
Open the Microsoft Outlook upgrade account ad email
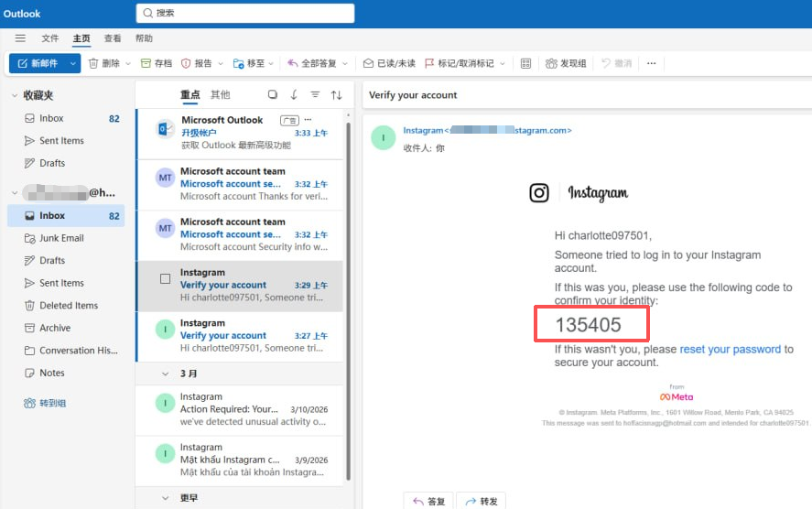tap(240, 133)
